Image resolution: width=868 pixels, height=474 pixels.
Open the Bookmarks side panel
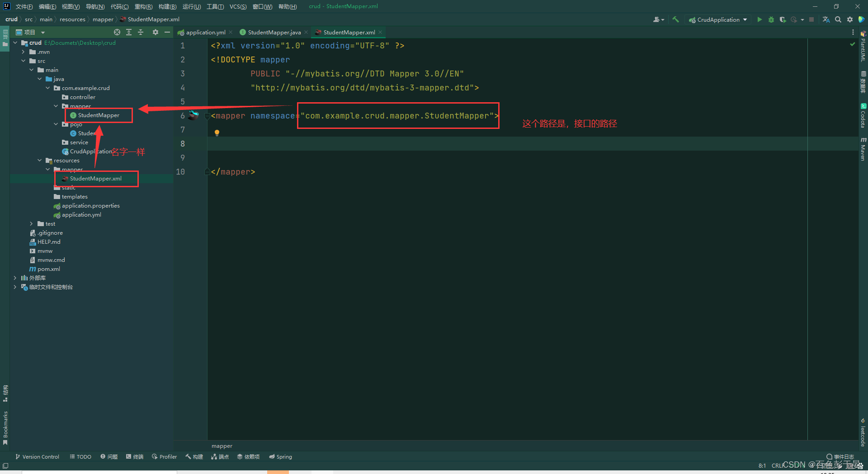click(5, 428)
